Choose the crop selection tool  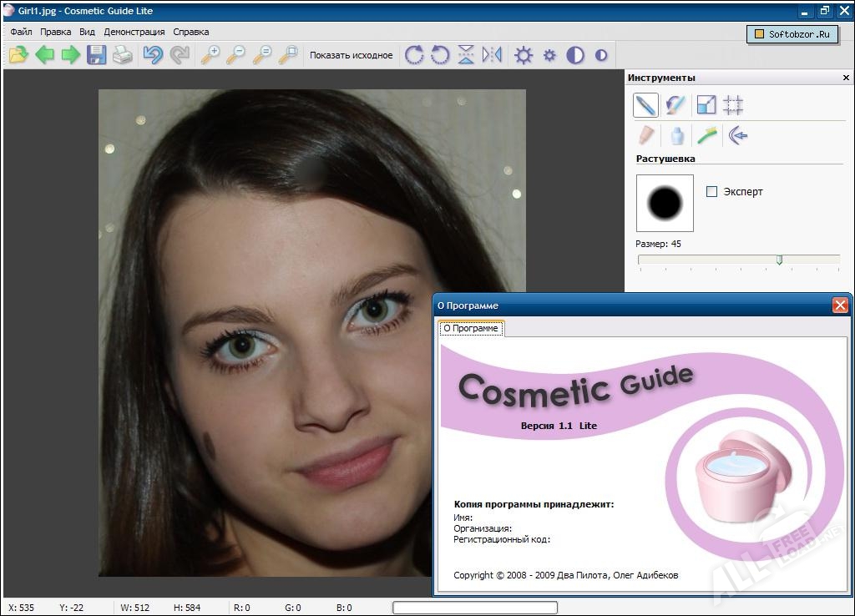(733, 105)
